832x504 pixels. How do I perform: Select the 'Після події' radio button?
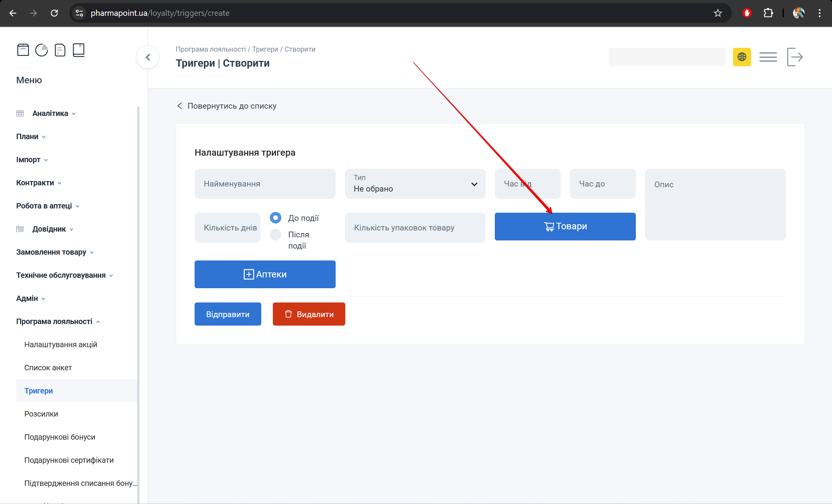click(x=276, y=234)
